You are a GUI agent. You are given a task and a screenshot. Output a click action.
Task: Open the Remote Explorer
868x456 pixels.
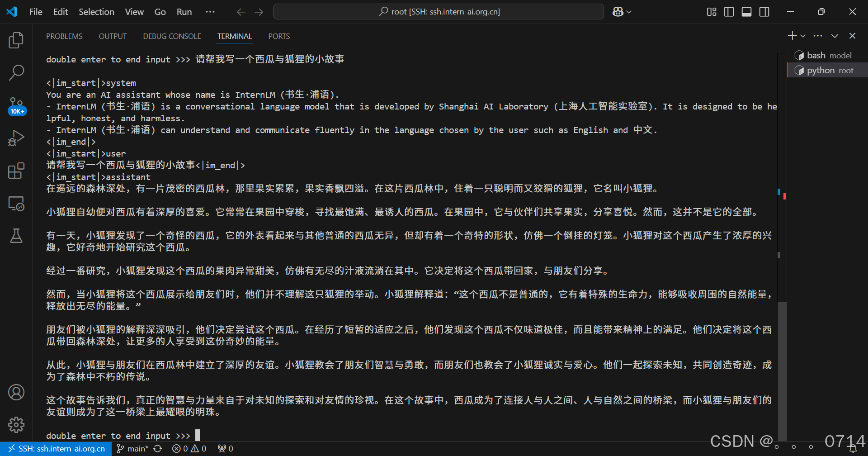pos(16,204)
